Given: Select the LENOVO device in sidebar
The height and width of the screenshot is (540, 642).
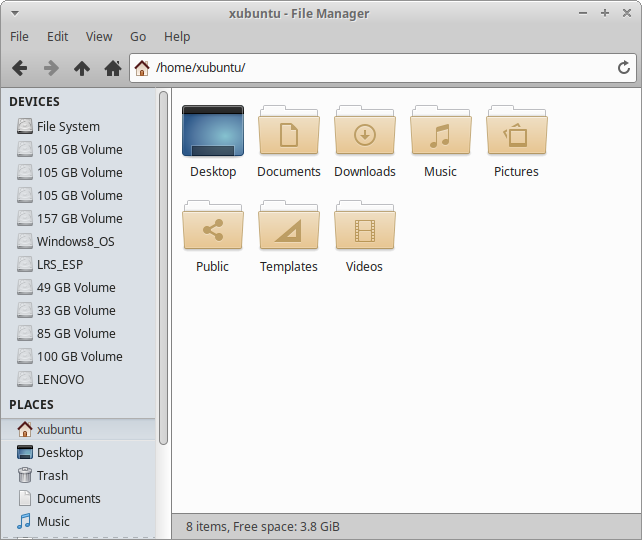Looking at the screenshot, I should pos(60,379).
